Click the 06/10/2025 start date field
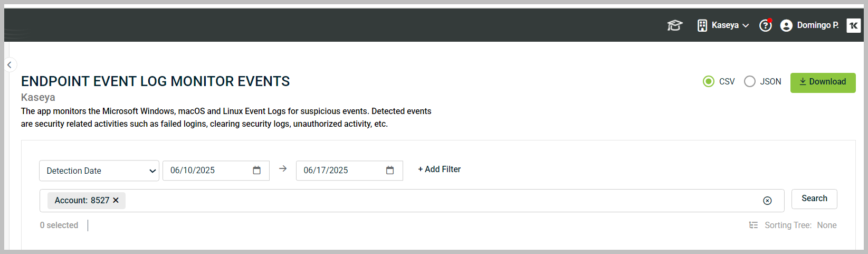Screen dimensions: 868x254 coord(216,171)
